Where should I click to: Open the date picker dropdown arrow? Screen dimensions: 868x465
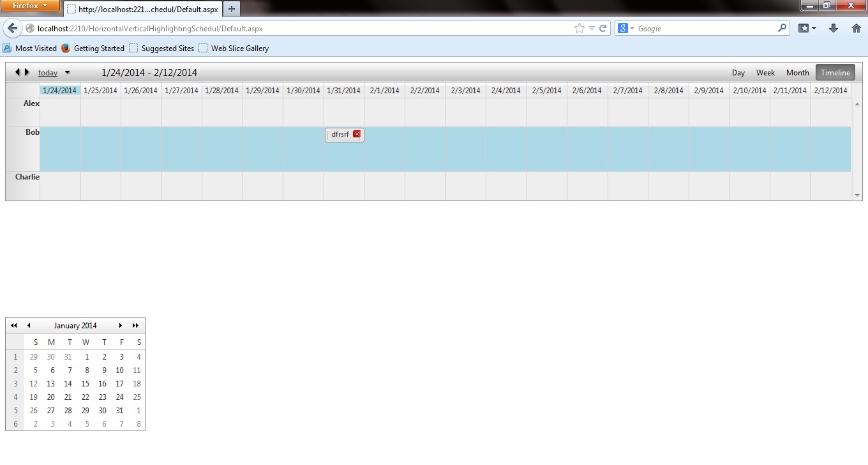(x=68, y=73)
